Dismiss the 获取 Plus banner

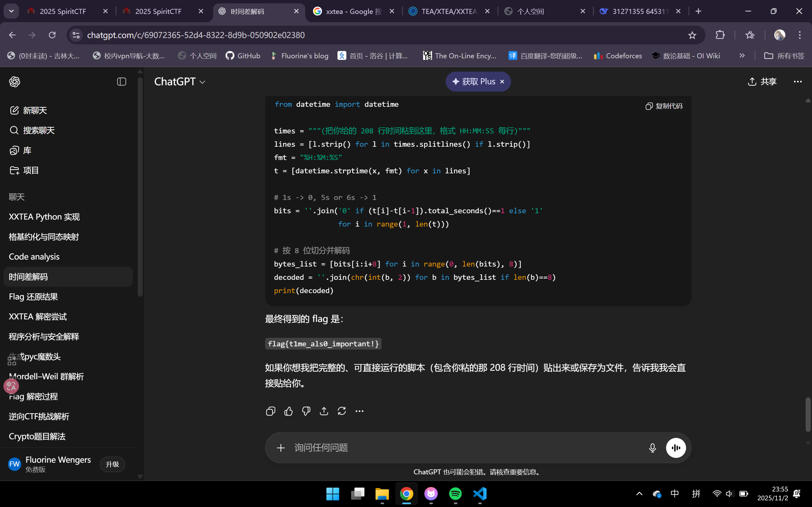[x=502, y=81]
